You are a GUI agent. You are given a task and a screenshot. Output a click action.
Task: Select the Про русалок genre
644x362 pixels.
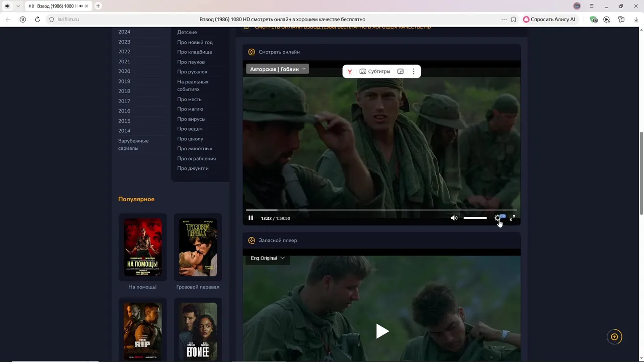tap(192, 72)
